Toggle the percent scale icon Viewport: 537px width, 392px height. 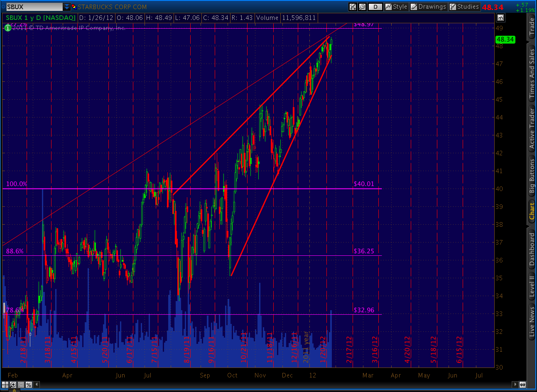(x=29, y=385)
